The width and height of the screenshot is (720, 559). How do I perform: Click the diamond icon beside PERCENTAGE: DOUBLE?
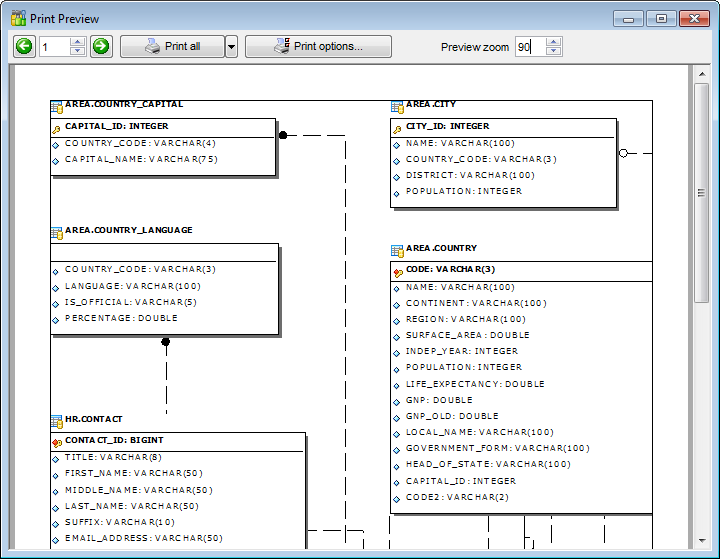[56, 320]
